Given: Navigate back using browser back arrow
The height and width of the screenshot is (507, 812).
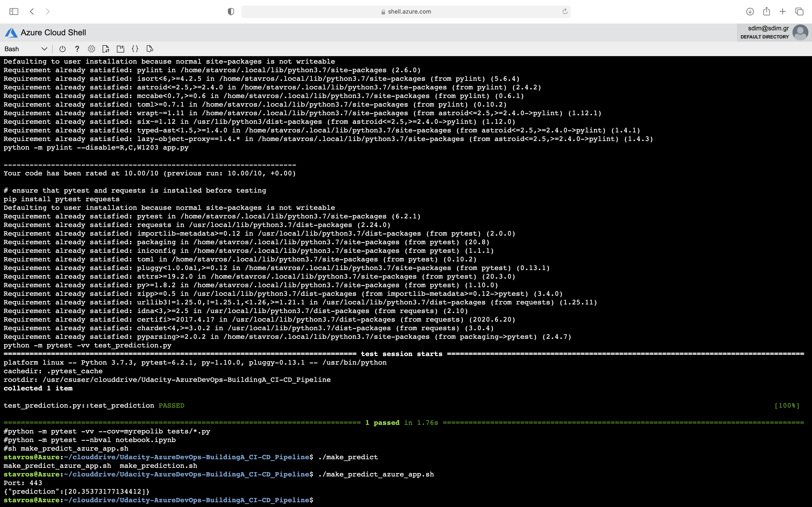Looking at the screenshot, I should pos(32,11).
